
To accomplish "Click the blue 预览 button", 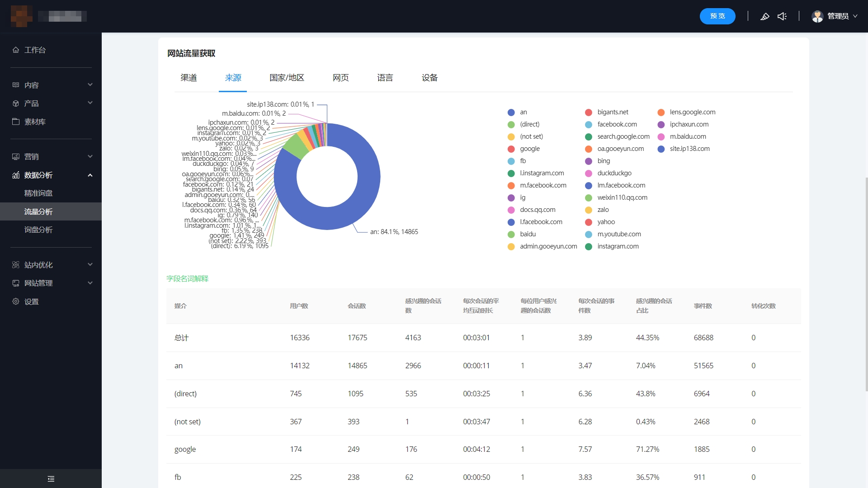I will [x=717, y=16].
